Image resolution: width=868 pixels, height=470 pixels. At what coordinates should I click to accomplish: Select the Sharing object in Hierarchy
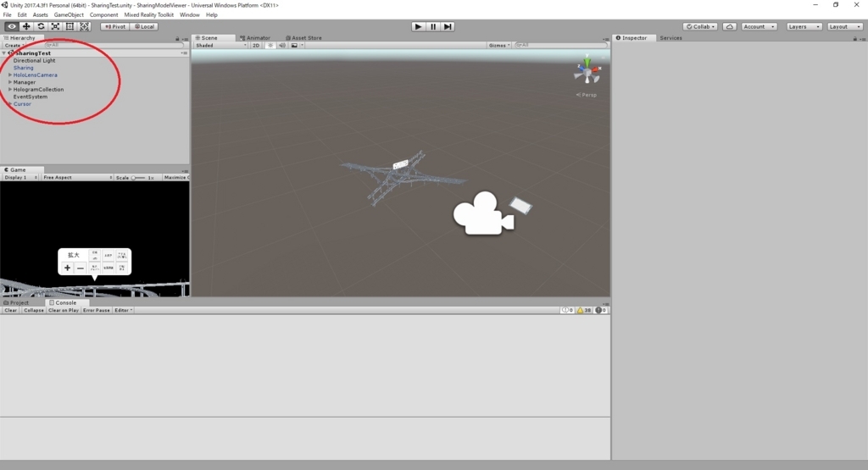[23, 68]
